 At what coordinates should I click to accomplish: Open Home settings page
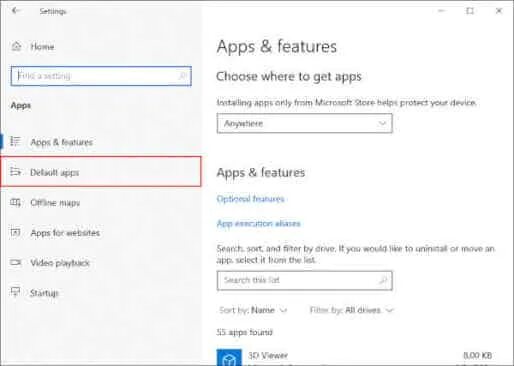click(x=42, y=47)
